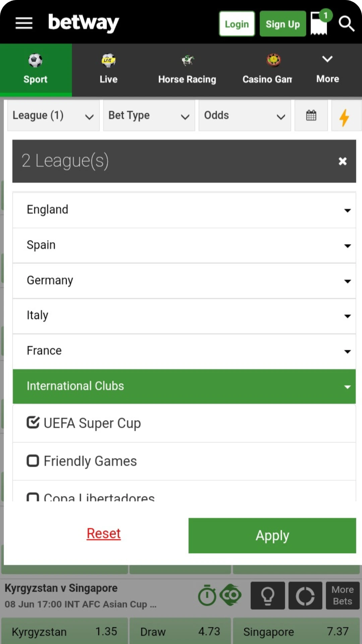362x644 pixels.
Task: Open the hamburger navigation menu
Action: click(x=23, y=23)
